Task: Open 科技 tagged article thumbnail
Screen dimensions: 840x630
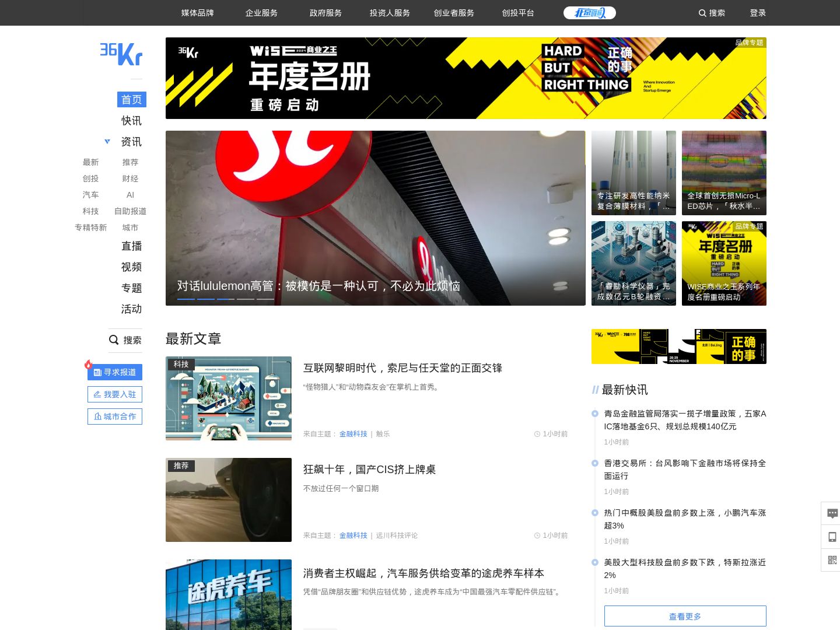Action: point(229,398)
